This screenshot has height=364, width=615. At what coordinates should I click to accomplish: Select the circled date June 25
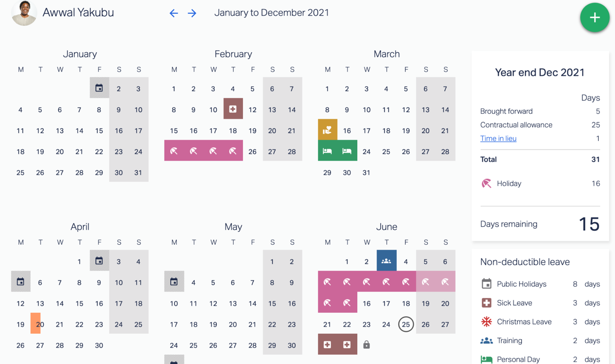[406, 324]
